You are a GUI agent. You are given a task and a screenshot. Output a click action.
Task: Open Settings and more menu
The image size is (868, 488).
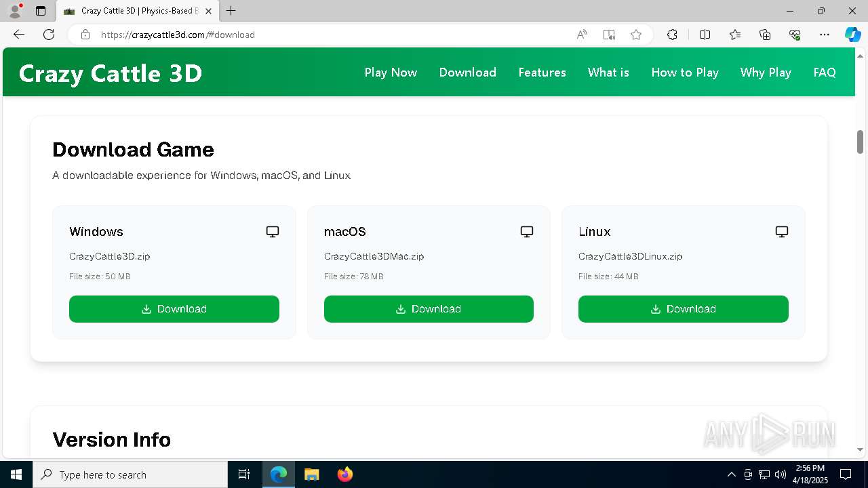point(825,35)
